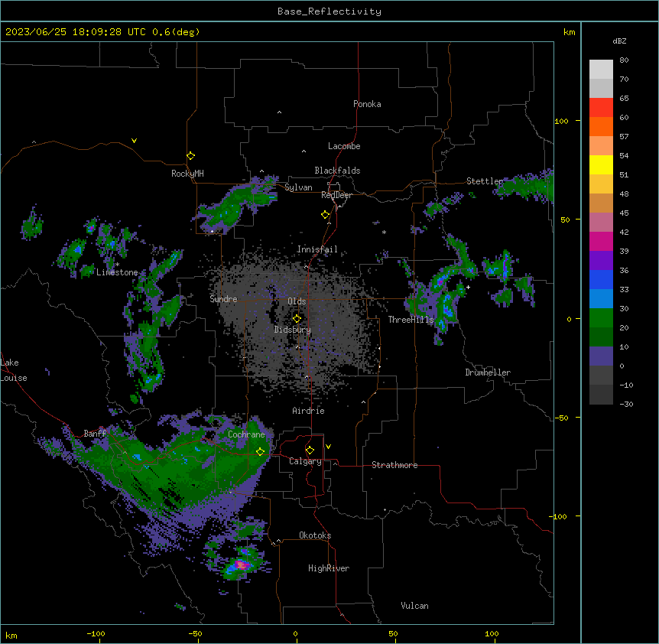Image resolution: width=659 pixels, height=644 pixels.
Task: Click the yellow diamond marker below Cochrane
Action: (260, 451)
